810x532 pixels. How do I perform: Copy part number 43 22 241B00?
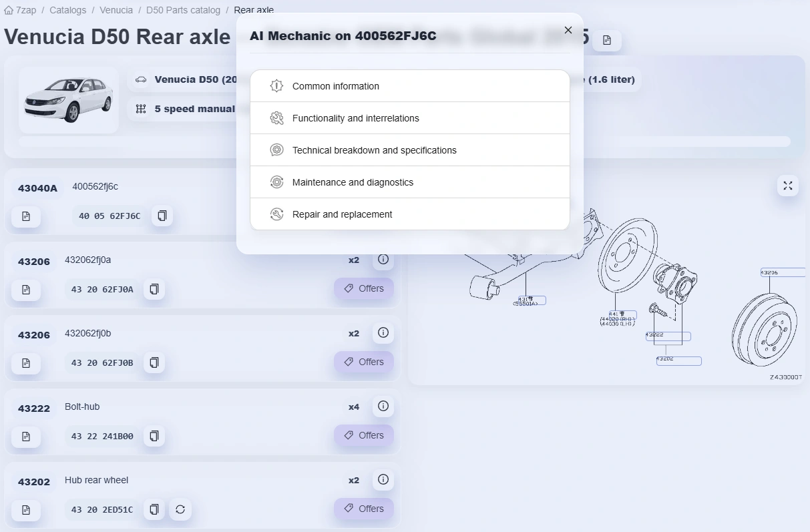[x=154, y=436]
